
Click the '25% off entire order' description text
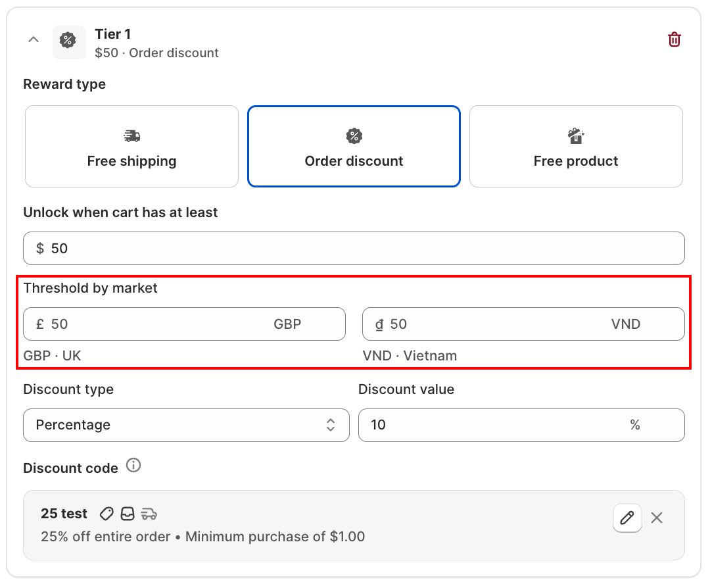pos(105,536)
